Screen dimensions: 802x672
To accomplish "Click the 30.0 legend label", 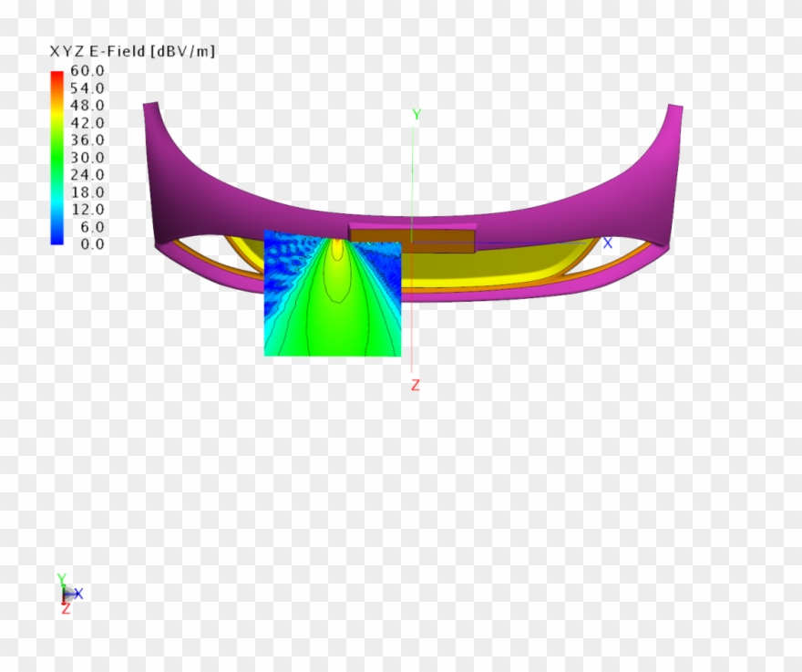I will click(x=87, y=157).
